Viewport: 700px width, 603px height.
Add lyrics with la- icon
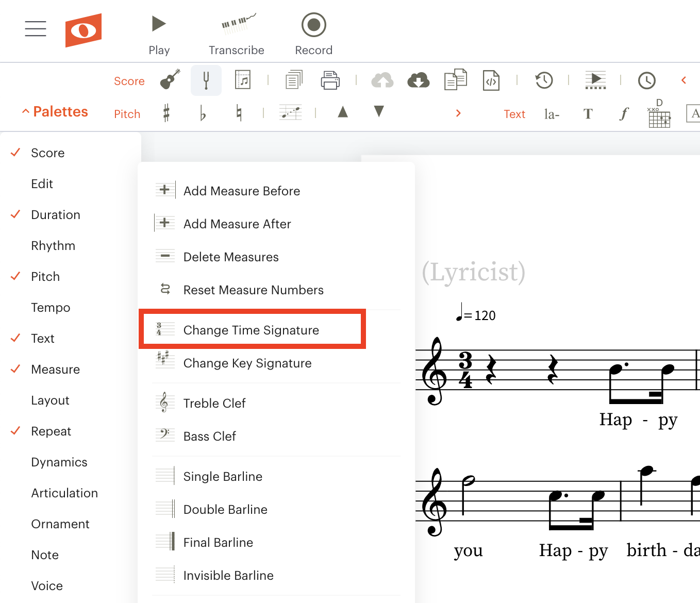[x=552, y=114]
